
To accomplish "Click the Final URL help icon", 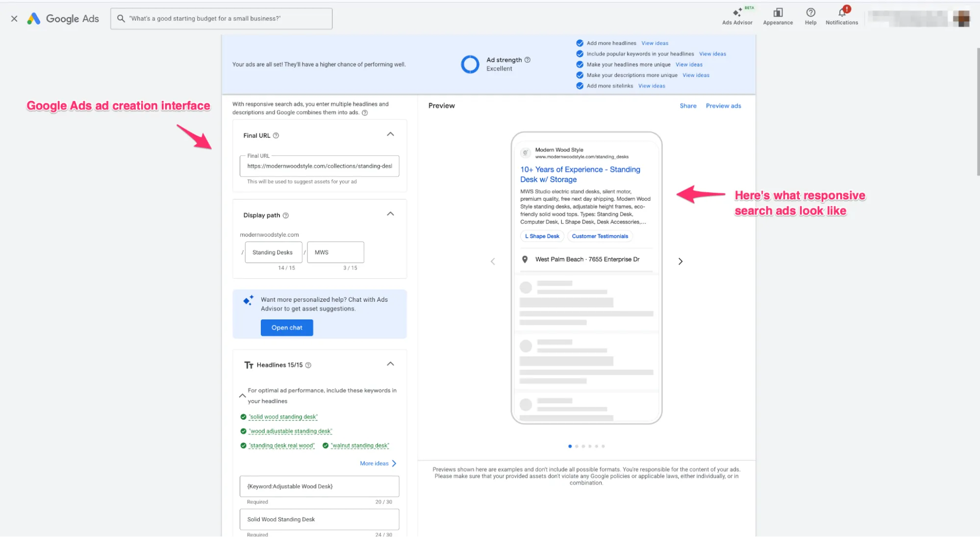I will 276,136.
